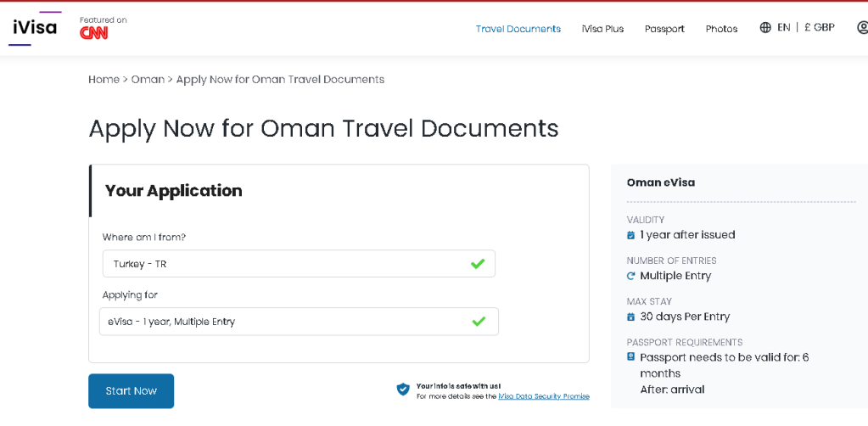Click the CNN featured logo
The image size is (868, 426).
tap(94, 33)
